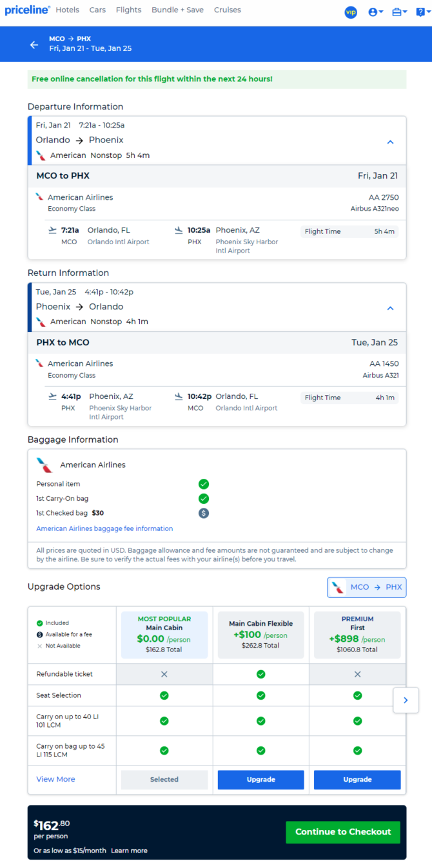This screenshot has height=868, width=432.
Task: Click the Priceline logo
Action: tap(27, 10)
